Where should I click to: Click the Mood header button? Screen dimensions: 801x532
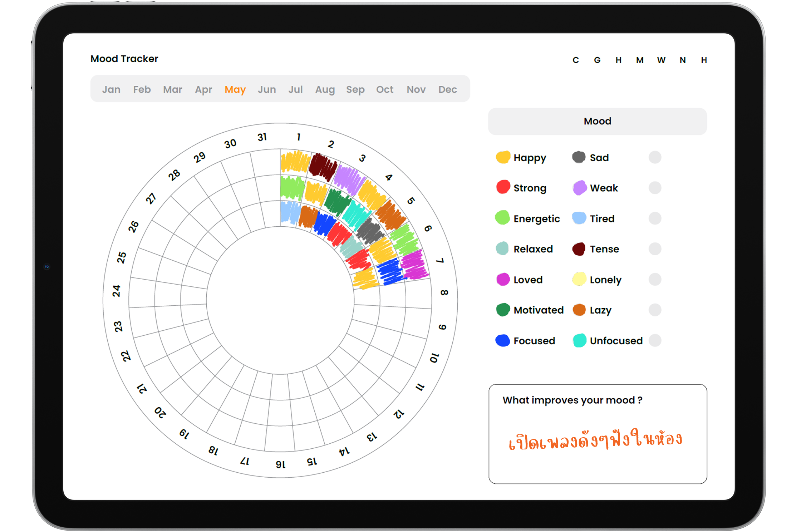[x=597, y=121]
